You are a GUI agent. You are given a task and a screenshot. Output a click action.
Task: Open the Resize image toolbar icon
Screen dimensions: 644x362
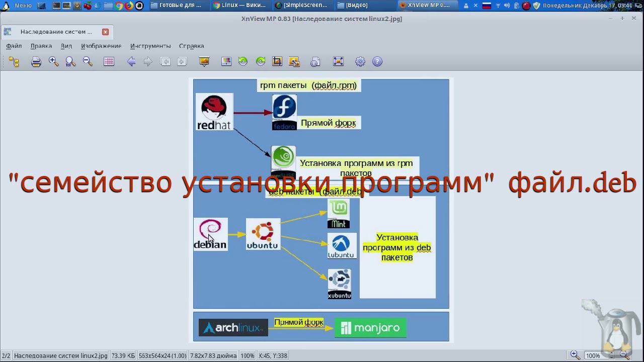294,62
